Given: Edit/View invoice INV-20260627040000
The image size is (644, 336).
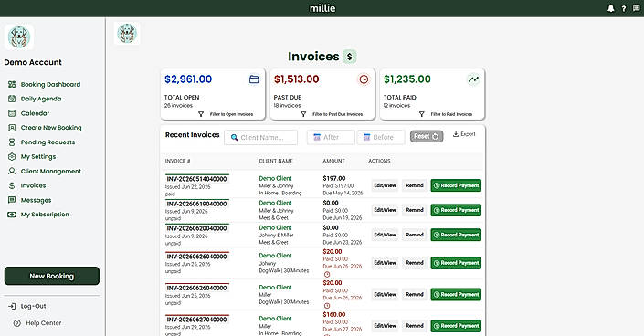Looking at the screenshot, I should [385, 326].
